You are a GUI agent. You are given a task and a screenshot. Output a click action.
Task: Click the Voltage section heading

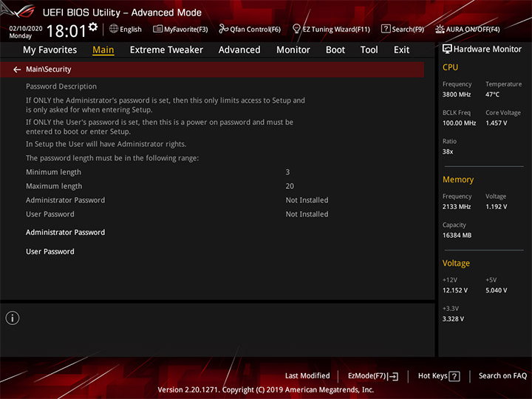(456, 263)
